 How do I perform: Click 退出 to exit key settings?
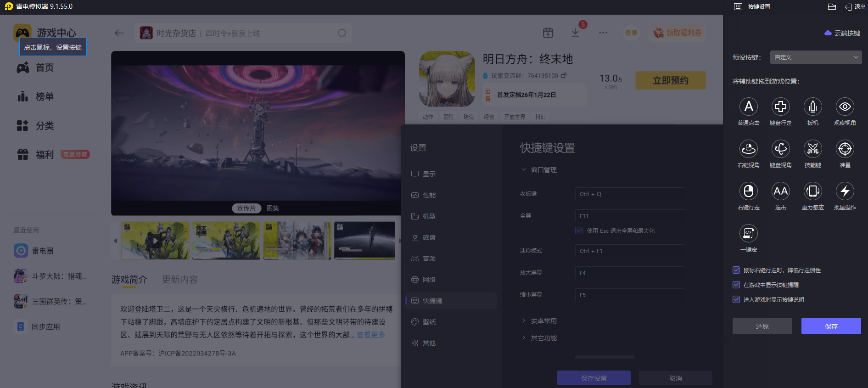(855, 7)
